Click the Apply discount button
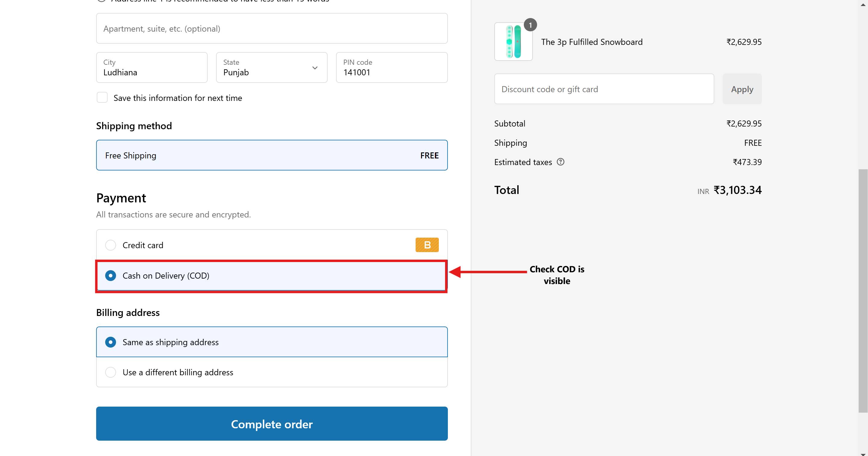Image resolution: width=868 pixels, height=456 pixels. (x=742, y=89)
